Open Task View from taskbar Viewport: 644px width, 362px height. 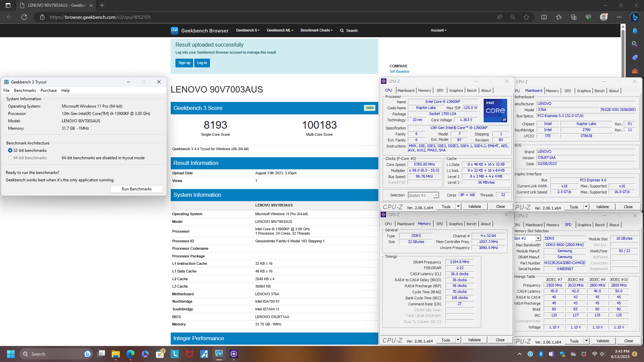101,354
